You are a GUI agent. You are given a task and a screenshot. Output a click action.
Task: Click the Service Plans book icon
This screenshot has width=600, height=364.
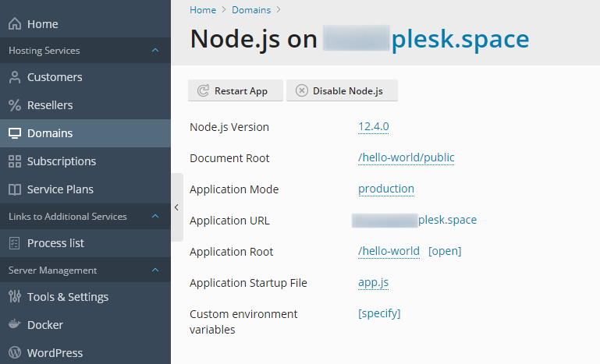15,189
